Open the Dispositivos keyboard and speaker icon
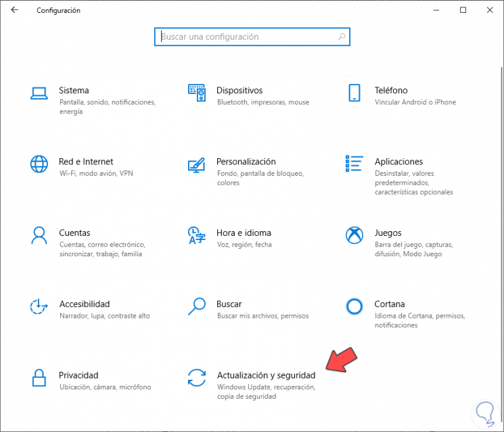The height and width of the screenshot is (432, 504). point(197,93)
